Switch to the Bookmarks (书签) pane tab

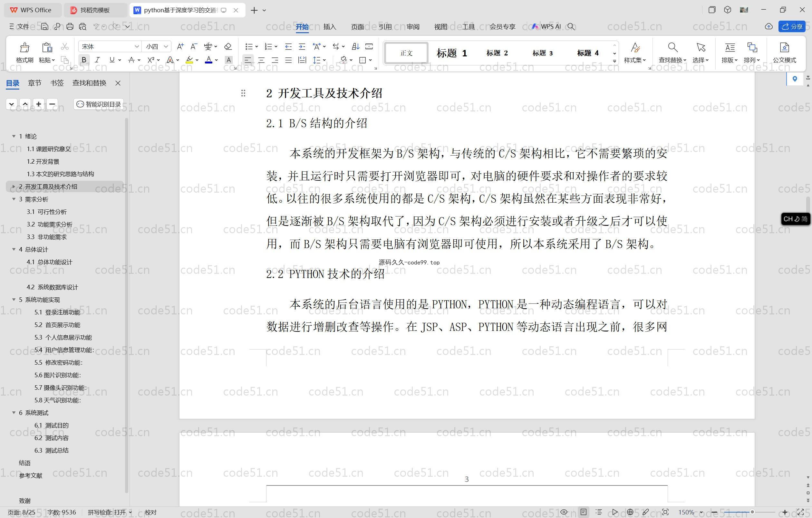click(57, 83)
